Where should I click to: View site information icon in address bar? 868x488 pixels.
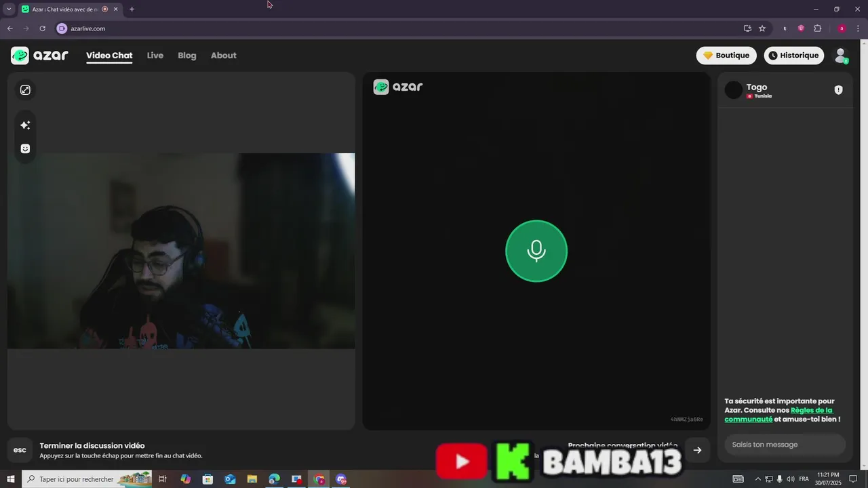[62, 28]
